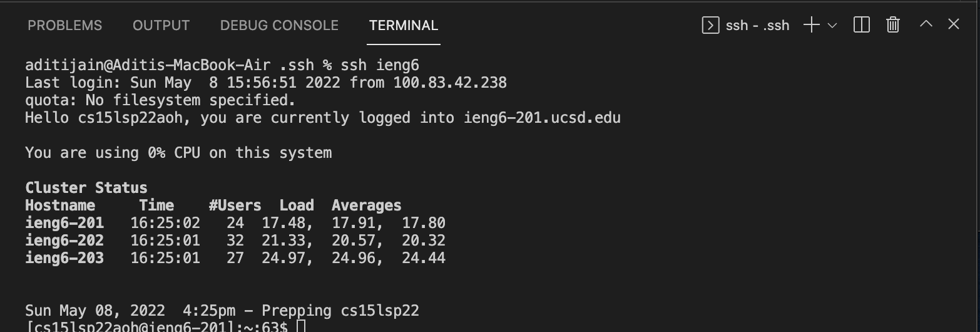Click the TERMINAL tab
This screenshot has width=980, height=332.
click(404, 26)
